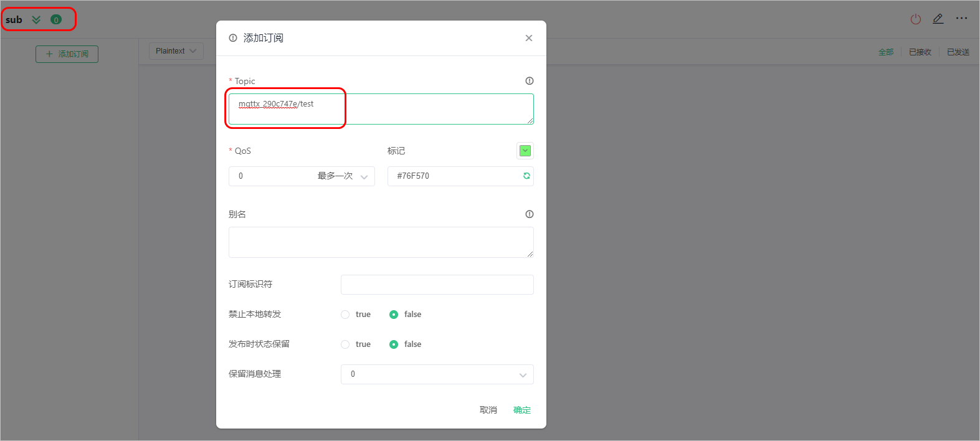980x441 pixels.
Task: Click the 确定 confirm button
Action: (x=522, y=410)
